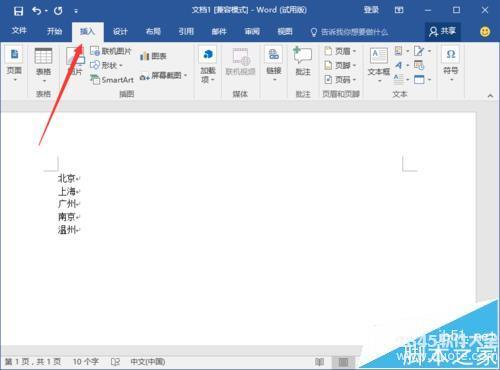
Task: Expand the Footer (页脚) dropdown arrow
Action: [354, 65]
